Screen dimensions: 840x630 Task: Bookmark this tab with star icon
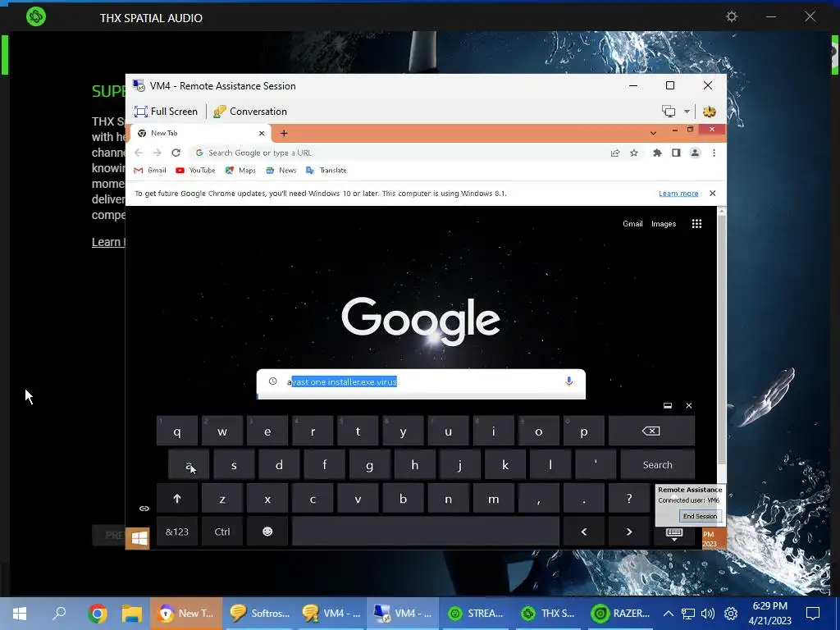(634, 153)
